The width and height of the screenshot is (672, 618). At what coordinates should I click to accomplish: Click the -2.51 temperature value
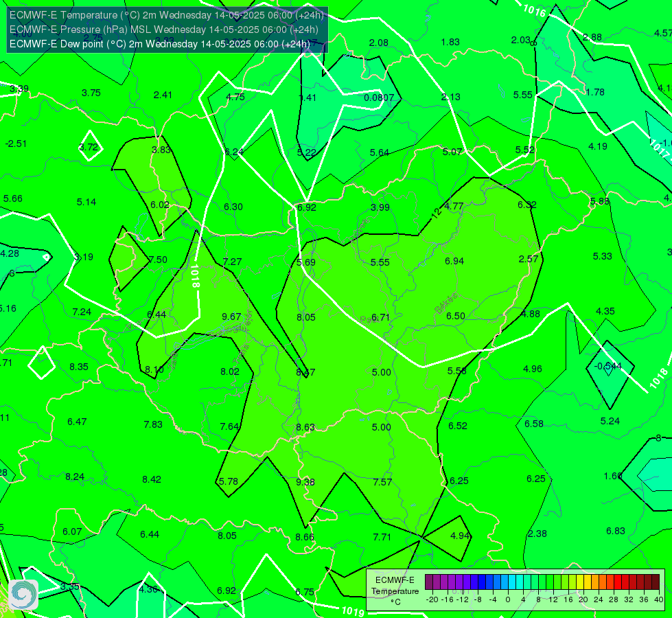pos(16,144)
